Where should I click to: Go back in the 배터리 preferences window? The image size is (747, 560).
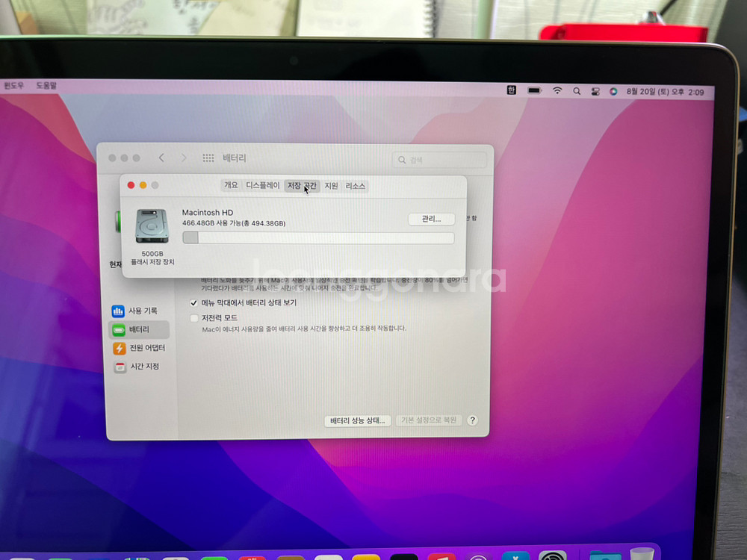point(161,158)
